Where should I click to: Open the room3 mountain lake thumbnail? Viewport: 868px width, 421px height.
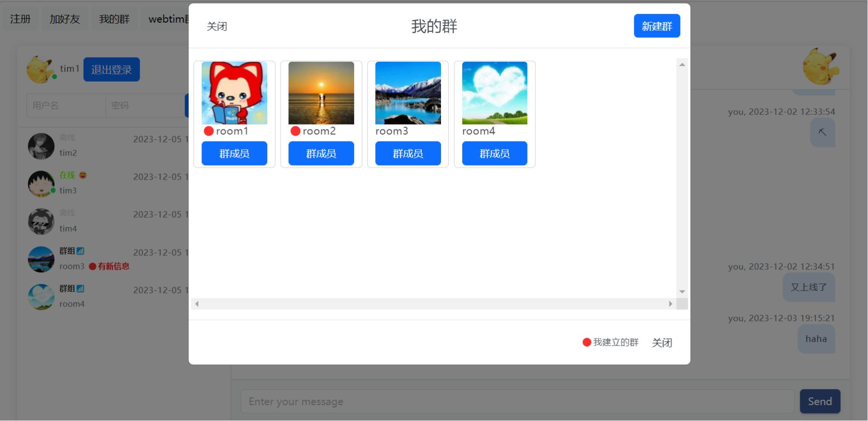[408, 93]
